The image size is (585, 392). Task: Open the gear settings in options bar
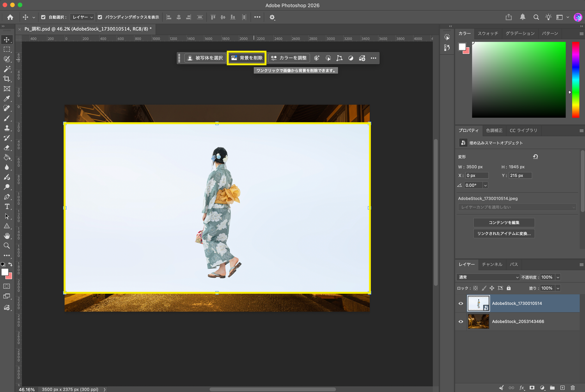click(272, 17)
